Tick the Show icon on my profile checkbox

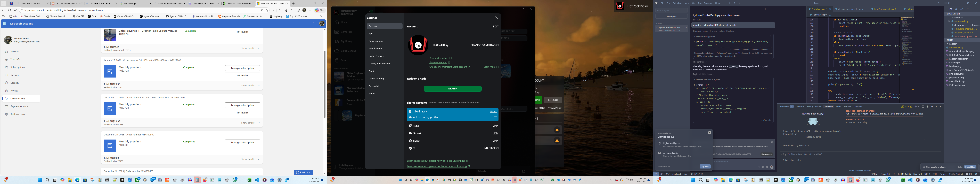pos(495,118)
